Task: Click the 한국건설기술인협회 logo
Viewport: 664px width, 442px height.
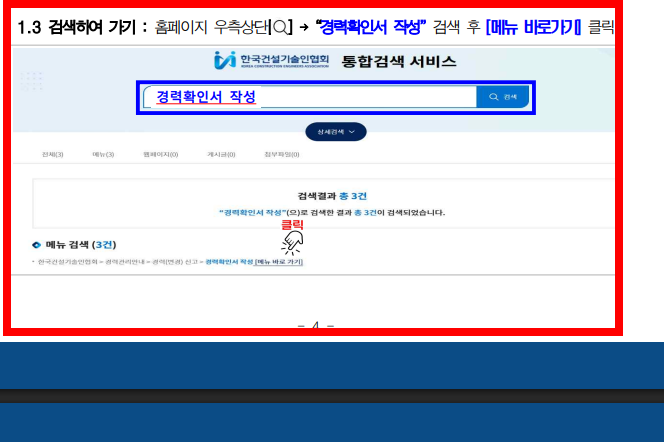Action: [271, 61]
